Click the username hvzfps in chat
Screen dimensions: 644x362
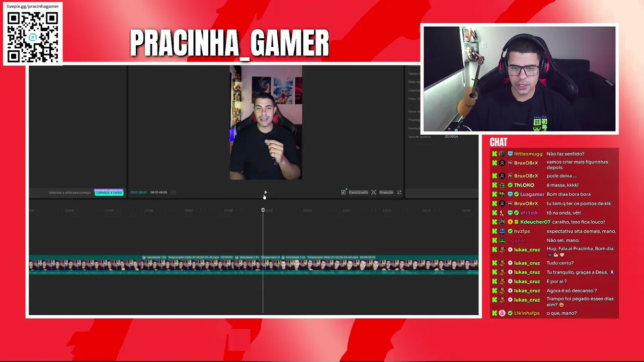[x=522, y=231]
